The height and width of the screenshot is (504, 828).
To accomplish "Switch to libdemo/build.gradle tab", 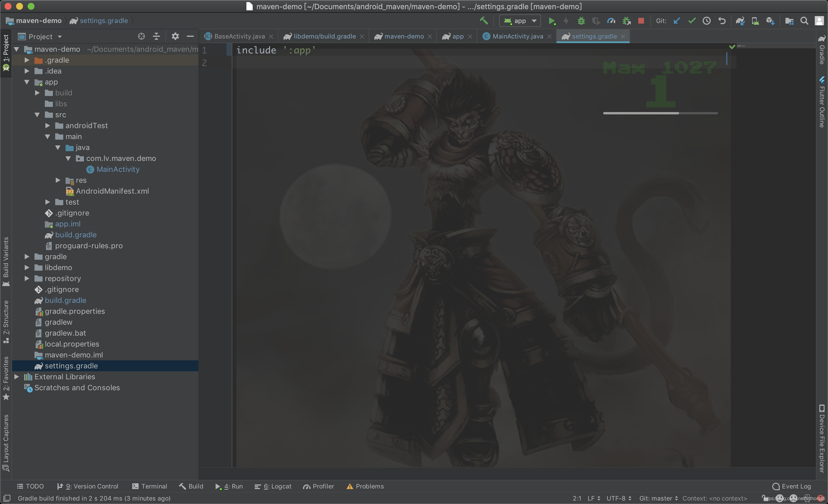I will (324, 36).
